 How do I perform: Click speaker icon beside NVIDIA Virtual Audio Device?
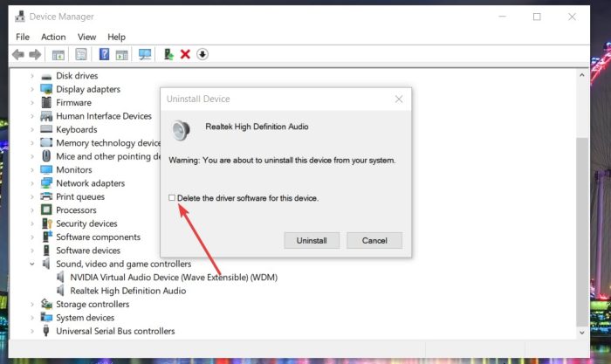(60, 277)
